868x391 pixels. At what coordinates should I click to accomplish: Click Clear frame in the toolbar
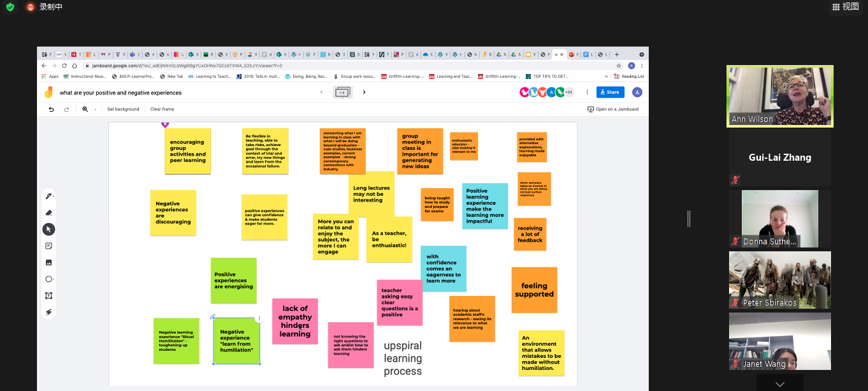pos(162,109)
